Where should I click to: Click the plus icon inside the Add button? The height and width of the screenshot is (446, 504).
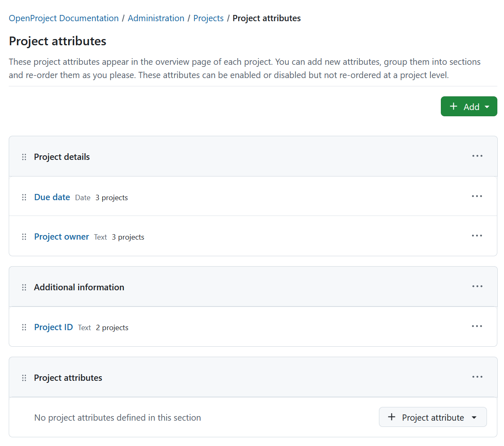coord(453,106)
